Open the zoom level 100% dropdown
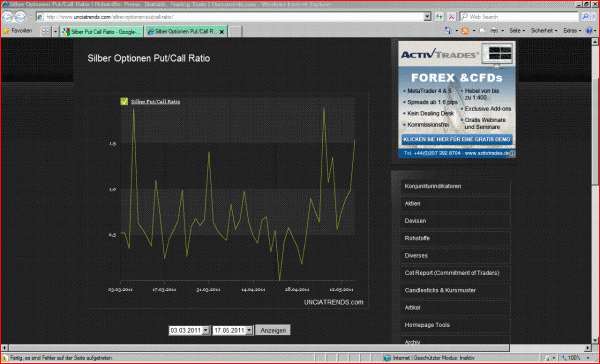Image resolution: width=600 pixels, height=364 pixels. click(x=588, y=358)
